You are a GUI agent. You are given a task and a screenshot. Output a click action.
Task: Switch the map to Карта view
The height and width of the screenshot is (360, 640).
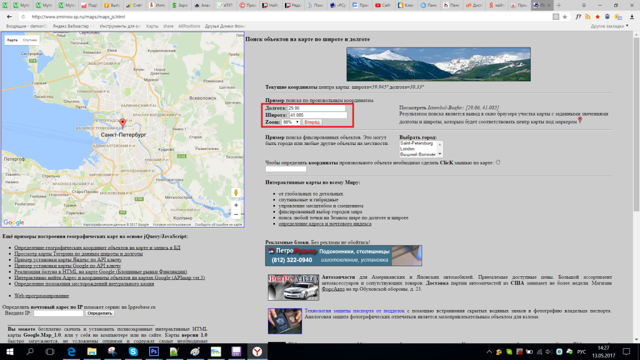[x=12, y=40]
